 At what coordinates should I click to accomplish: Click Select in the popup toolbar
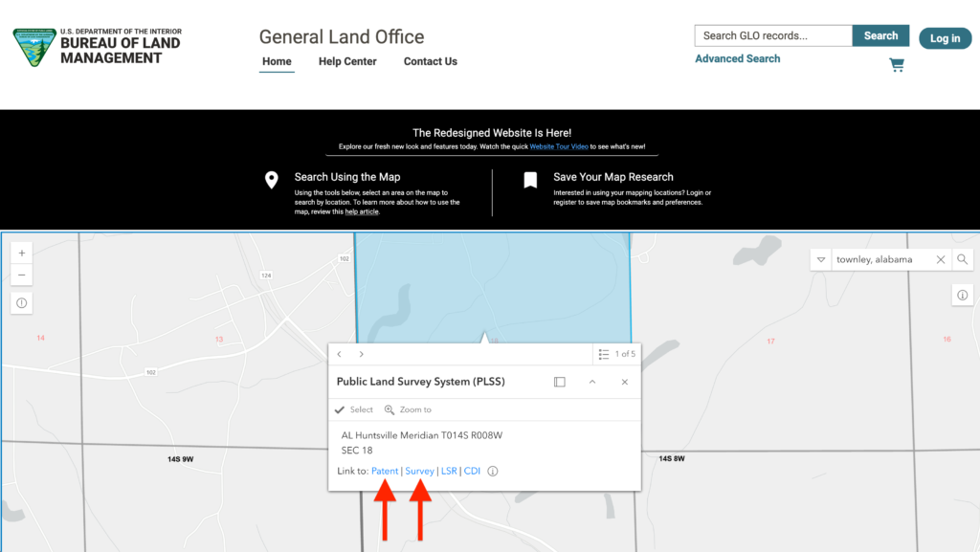[354, 409]
